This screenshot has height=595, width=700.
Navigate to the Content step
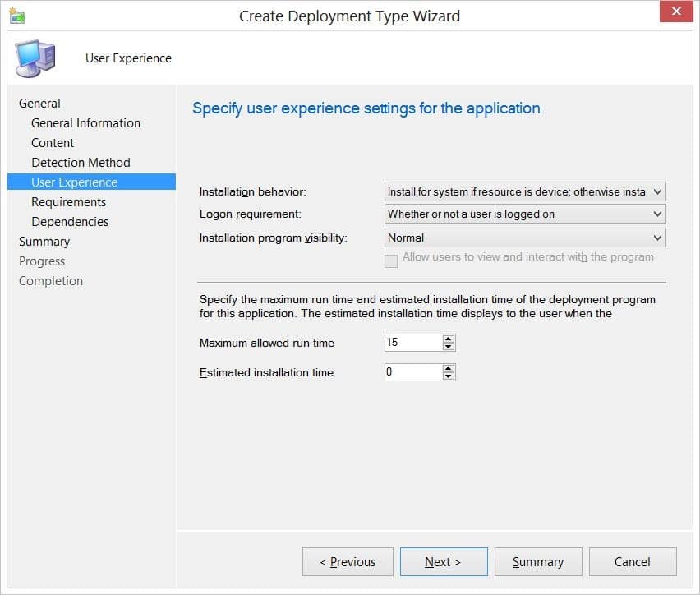pyautogui.click(x=53, y=142)
